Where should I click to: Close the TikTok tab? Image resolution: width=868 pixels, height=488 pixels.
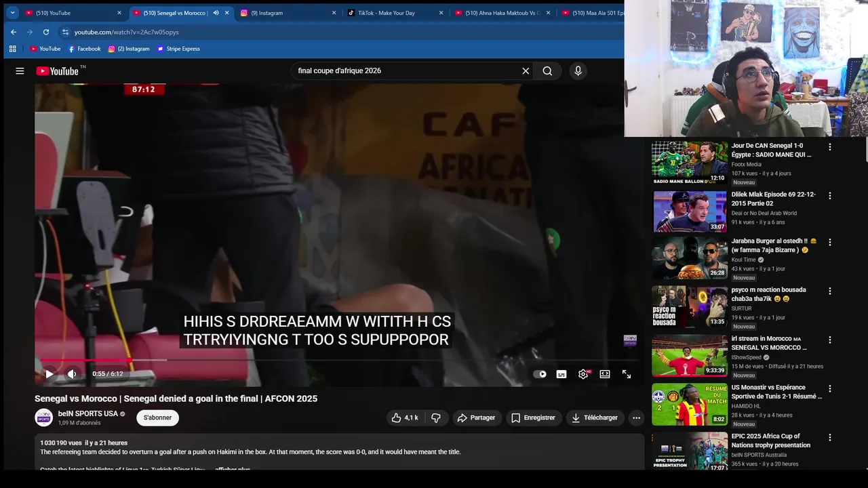(x=441, y=13)
